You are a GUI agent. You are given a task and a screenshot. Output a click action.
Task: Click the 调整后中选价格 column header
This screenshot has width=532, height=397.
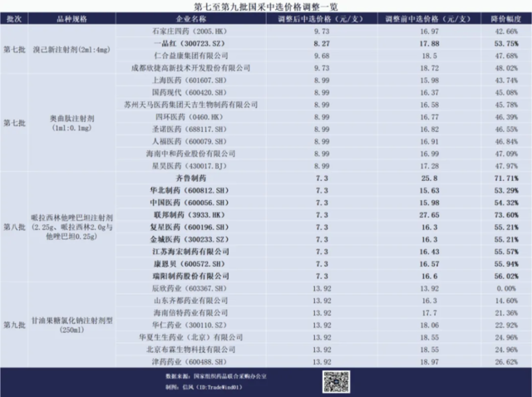click(321, 19)
